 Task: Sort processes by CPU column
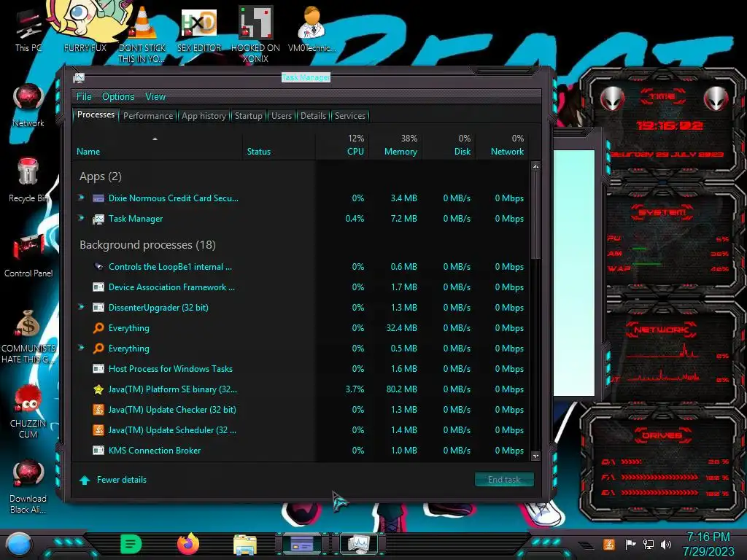coord(342,145)
